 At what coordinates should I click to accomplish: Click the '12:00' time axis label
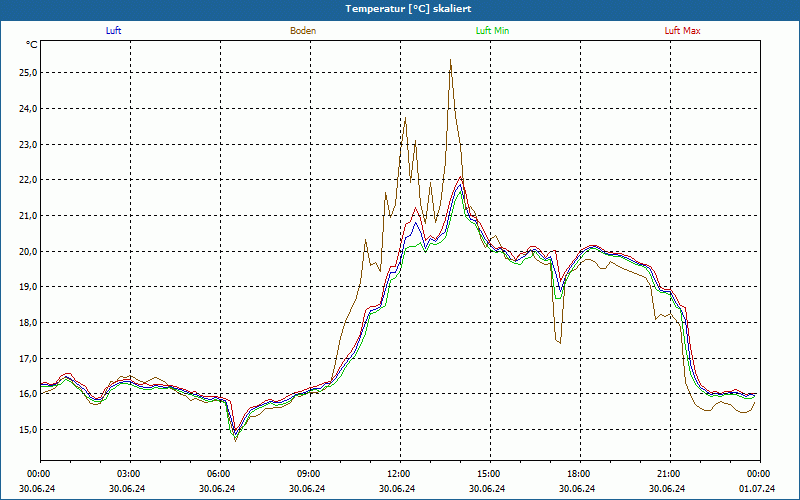(x=400, y=474)
